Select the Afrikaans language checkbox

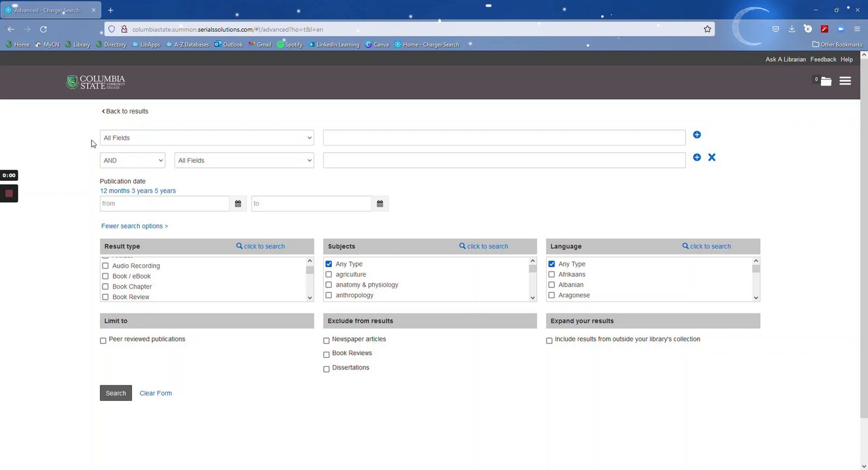552,274
